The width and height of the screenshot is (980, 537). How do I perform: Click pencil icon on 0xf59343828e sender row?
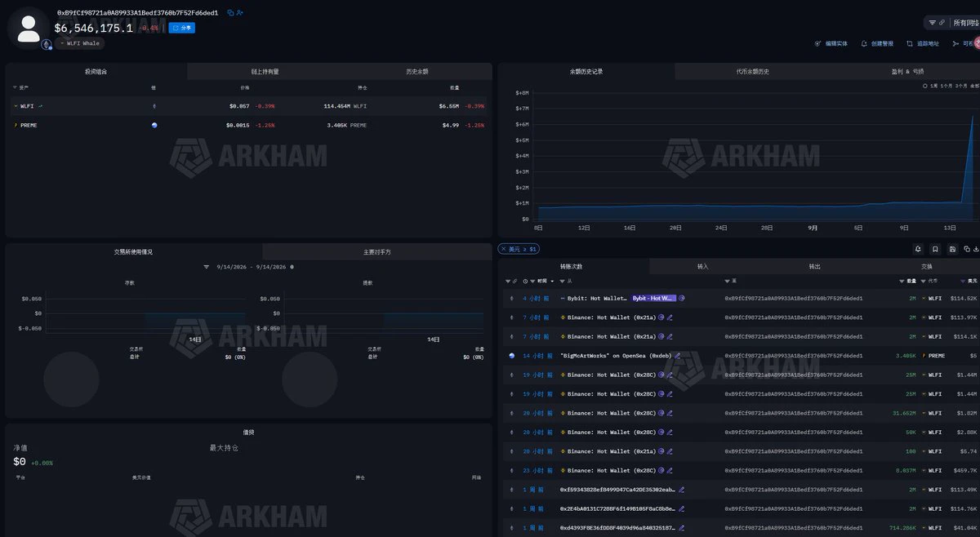click(x=681, y=490)
